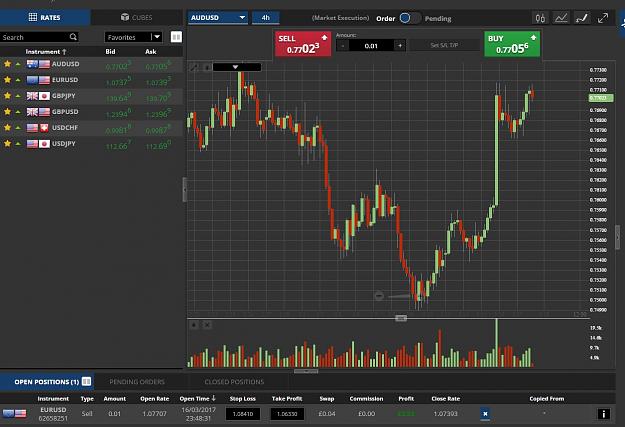The width and height of the screenshot is (625, 427).
Task: Collapse the volume indicator panel arrow
Action: [x=194, y=325]
